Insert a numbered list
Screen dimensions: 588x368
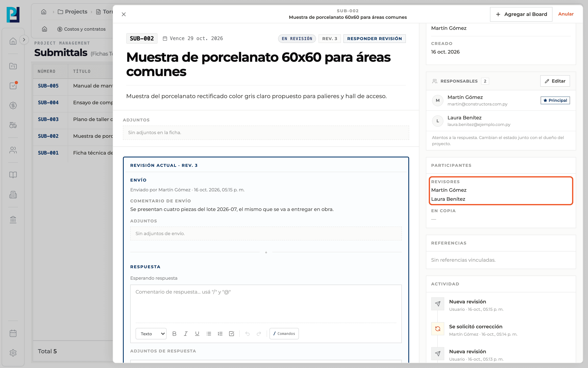pyautogui.click(x=220, y=334)
